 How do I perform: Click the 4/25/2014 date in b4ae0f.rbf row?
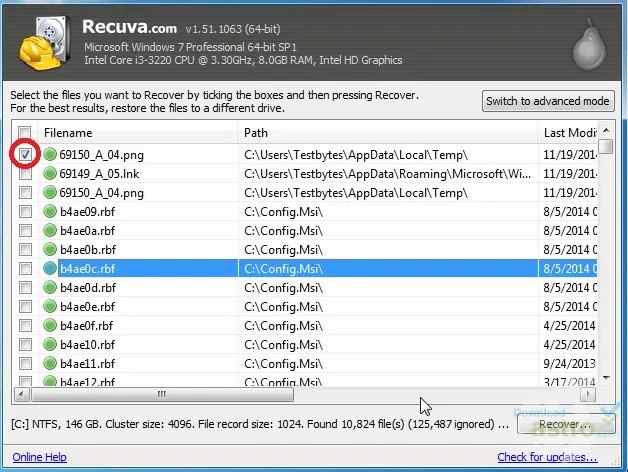point(569,326)
